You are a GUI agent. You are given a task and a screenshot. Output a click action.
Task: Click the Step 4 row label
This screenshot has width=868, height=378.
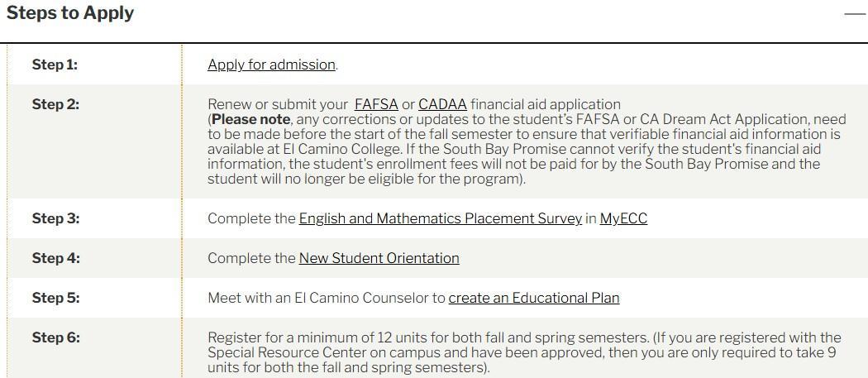(55, 258)
